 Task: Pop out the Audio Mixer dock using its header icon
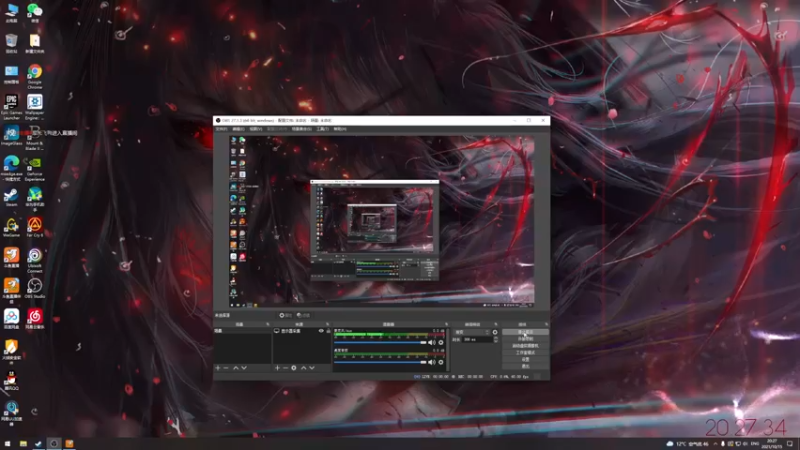(446, 324)
